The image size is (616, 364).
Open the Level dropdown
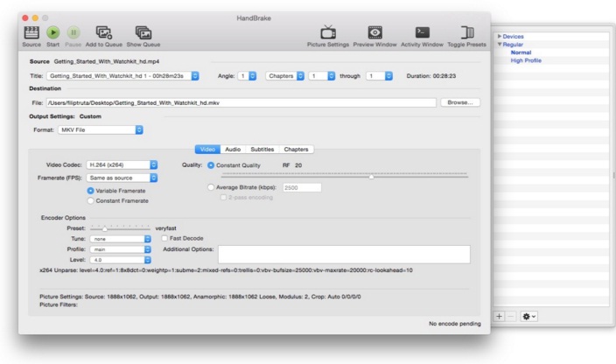click(120, 260)
